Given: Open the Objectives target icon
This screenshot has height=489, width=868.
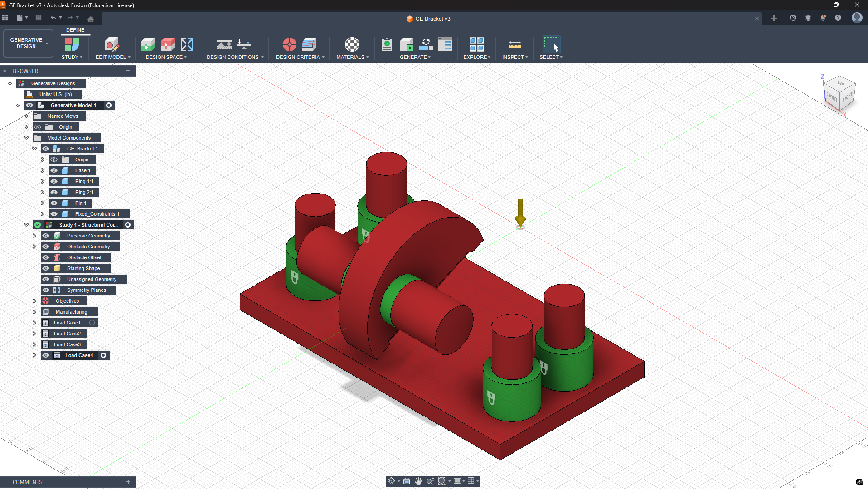Looking at the screenshot, I should click(x=290, y=44).
